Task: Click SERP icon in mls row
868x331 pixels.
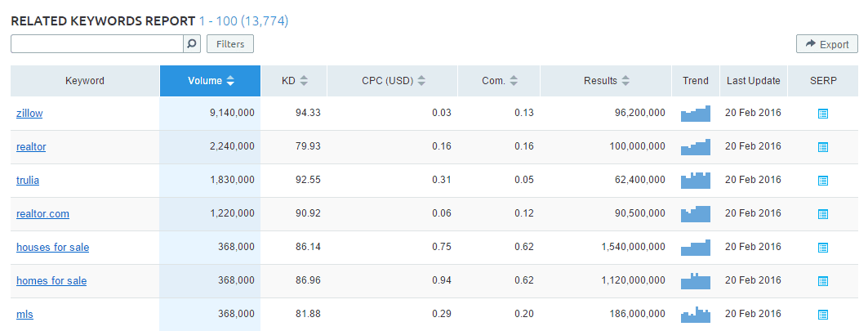Action: [823, 315]
